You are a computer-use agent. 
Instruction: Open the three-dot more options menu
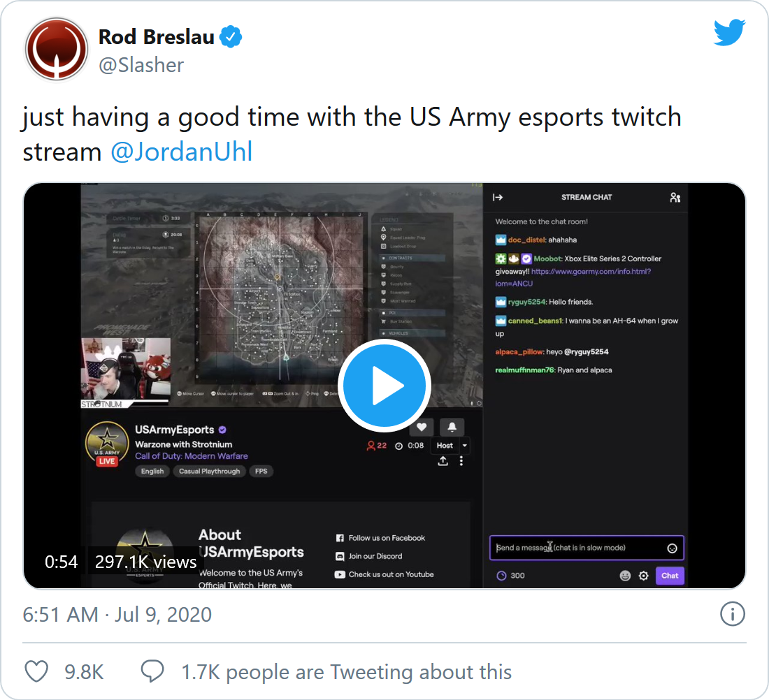(x=461, y=461)
